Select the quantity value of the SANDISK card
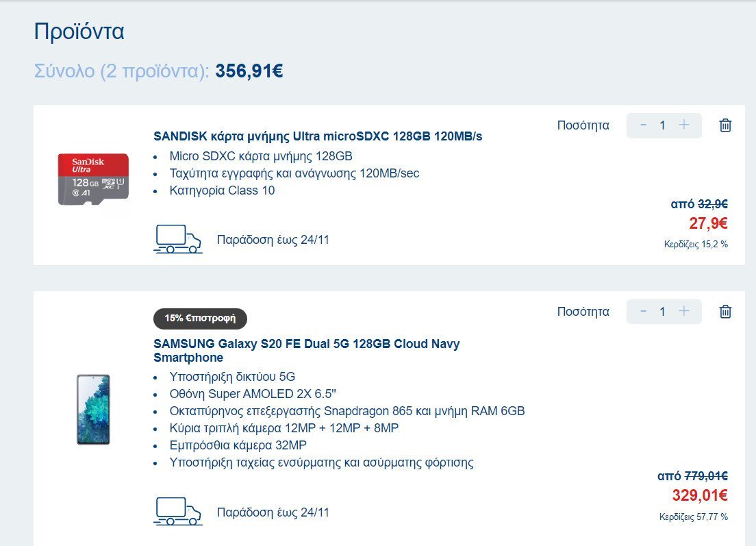This screenshot has width=756, height=546. point(662,125)
